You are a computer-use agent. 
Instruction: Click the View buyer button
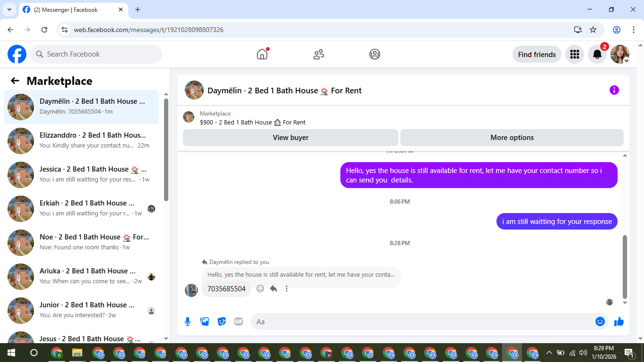(x=290, y=138)
